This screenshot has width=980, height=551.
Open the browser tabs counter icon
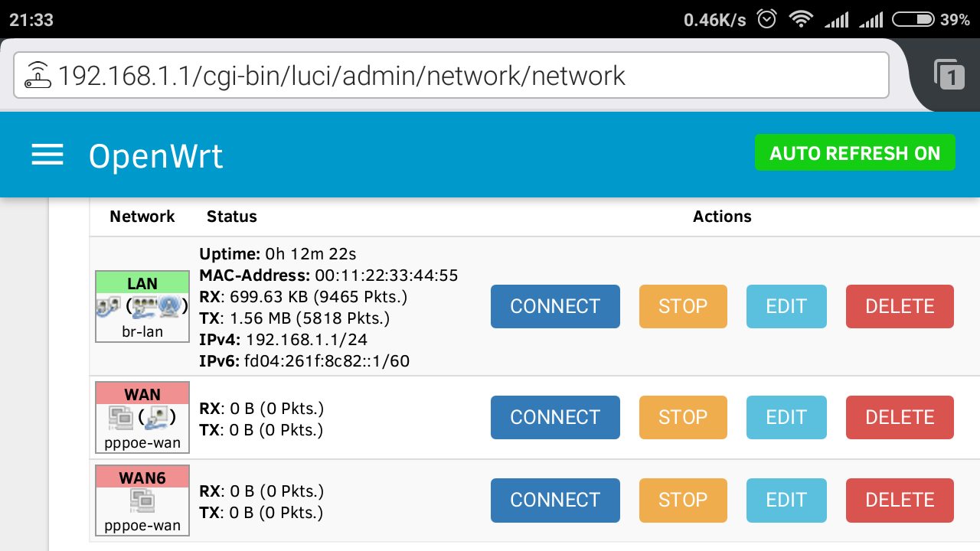point(949,75)
